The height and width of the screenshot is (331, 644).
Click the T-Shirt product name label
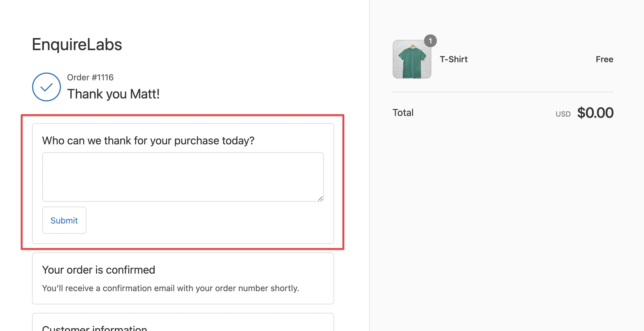point(453,59)
